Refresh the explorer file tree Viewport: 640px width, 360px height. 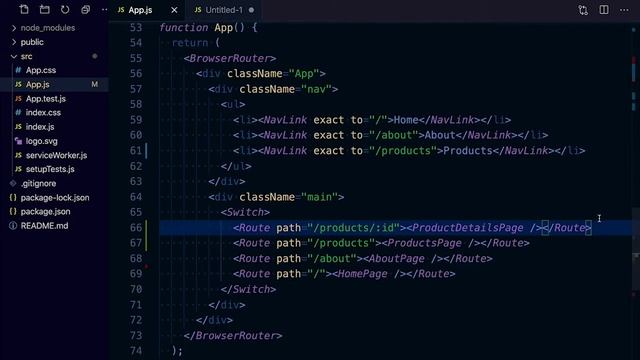(65, 9)
